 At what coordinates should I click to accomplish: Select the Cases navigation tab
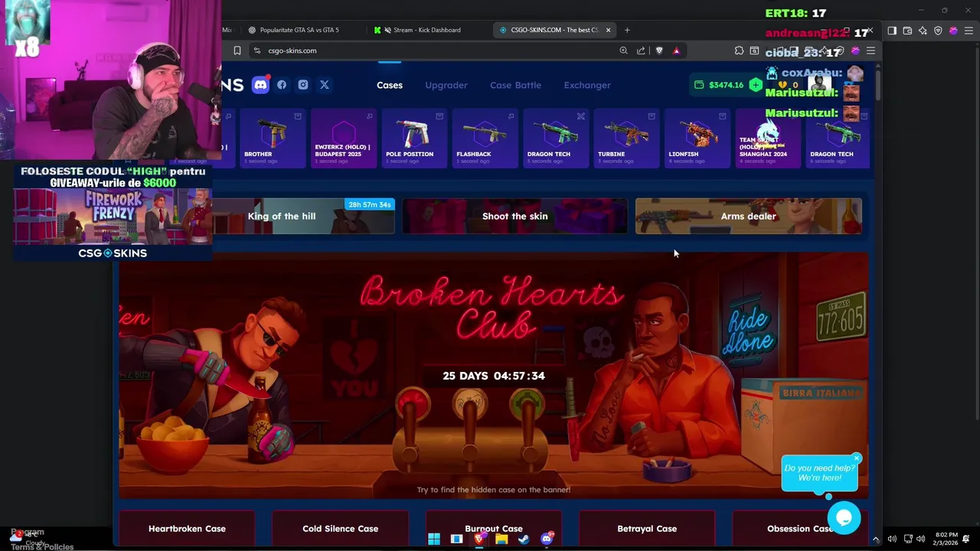click(x=390, y=85)
